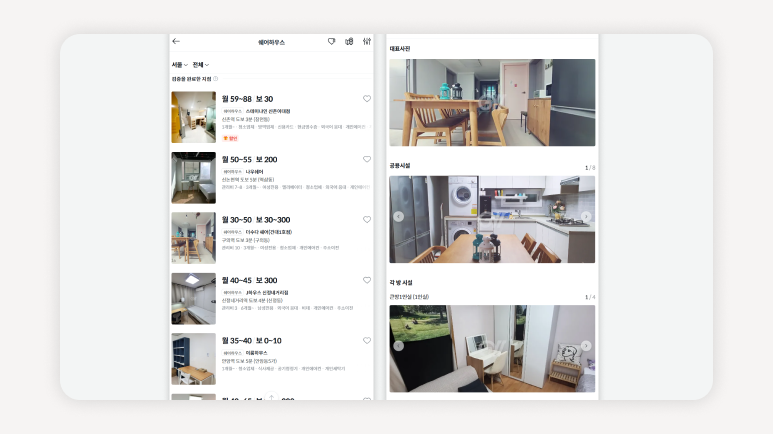This screenshot has height=434, width=773.
Task: Click the info icon beside the verified listings label
Action: click(216, 78)
